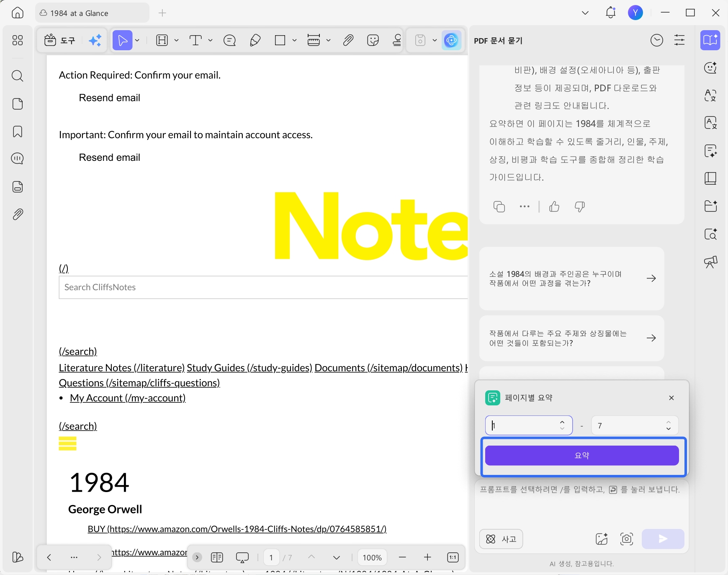Screen dimensions: 728x575
Task: Select the highlight text tool
Action: point(162,40)
